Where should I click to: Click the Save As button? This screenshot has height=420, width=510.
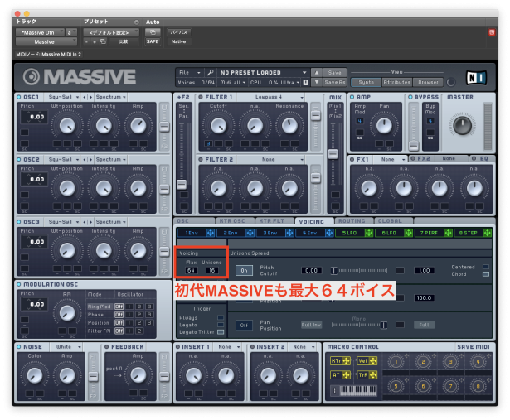coord(335,82)
